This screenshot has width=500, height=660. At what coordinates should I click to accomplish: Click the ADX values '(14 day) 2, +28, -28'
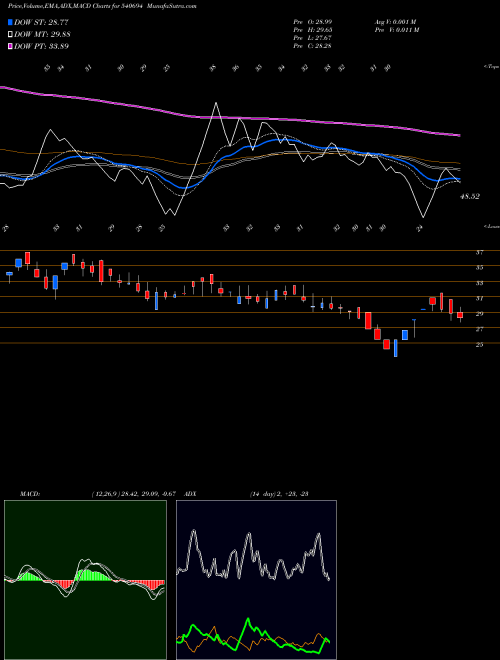(279, 494)
